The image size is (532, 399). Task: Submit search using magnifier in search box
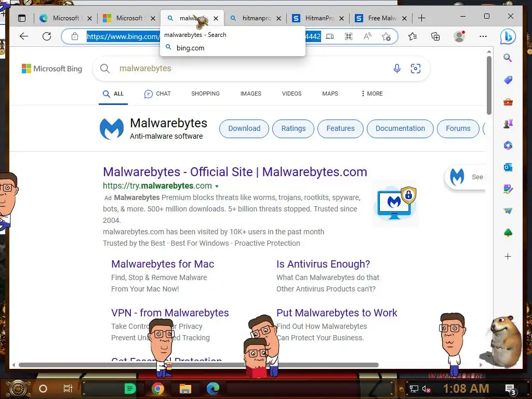(105, 69)
